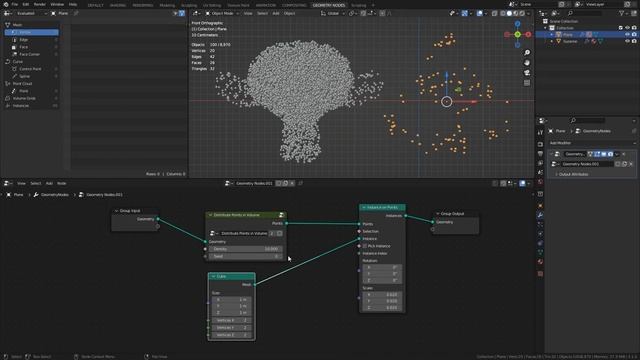
Task: Select the Edge domain in spreadsheet
Action: (x=31, y=40)
